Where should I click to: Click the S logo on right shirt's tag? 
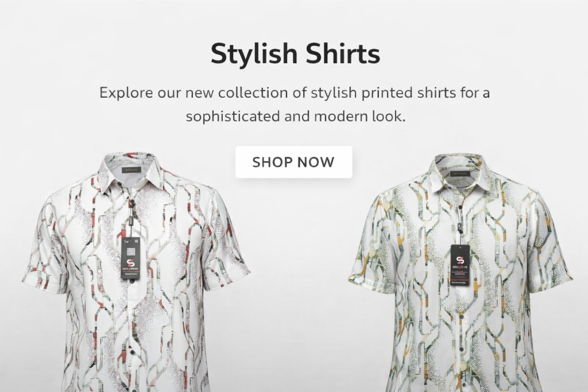460,261
